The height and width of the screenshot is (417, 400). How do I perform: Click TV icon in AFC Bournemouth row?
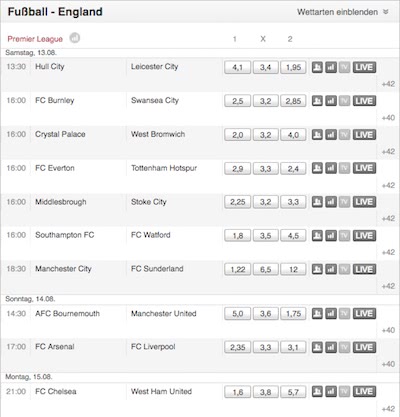click(x=345, y=314)
